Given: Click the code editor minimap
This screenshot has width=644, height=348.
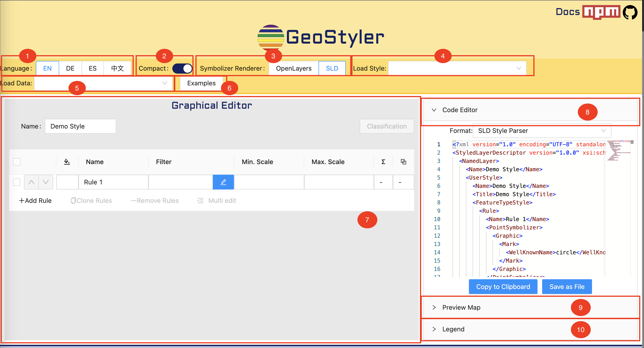Looking at the screenshot, I should [x=619, y=150].
